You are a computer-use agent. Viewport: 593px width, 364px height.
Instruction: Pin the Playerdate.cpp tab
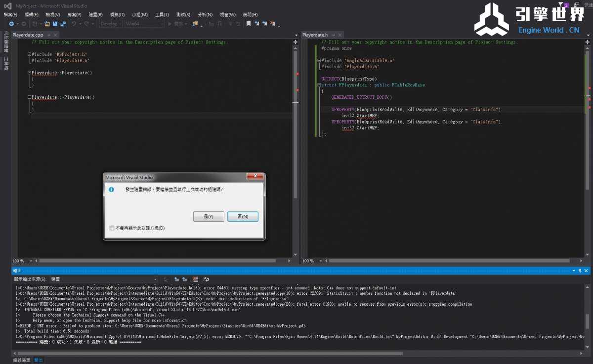48,35
